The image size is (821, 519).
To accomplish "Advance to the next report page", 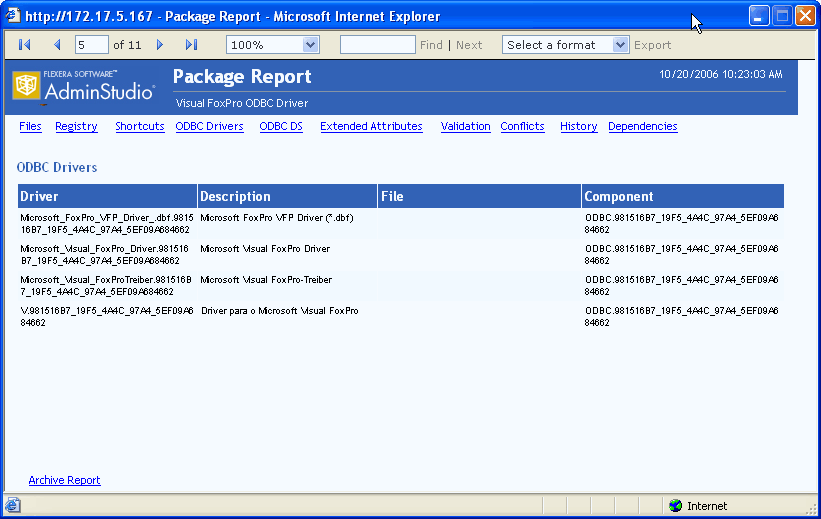I will point(160,45).
